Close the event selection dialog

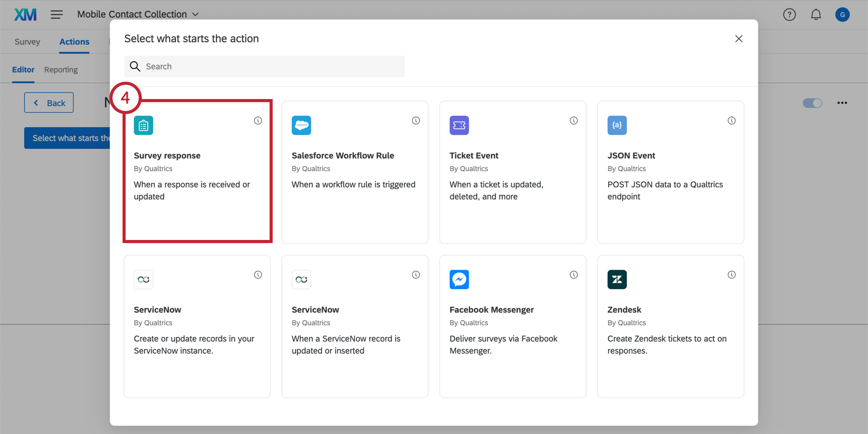pyautogui.click(x=738, y=39)
